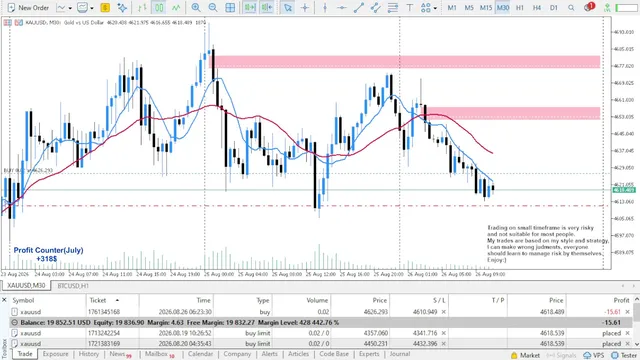The height and width of the screenshot is (360, 640).
Task: Open the New Order dialog
Action: pos(28,8)
